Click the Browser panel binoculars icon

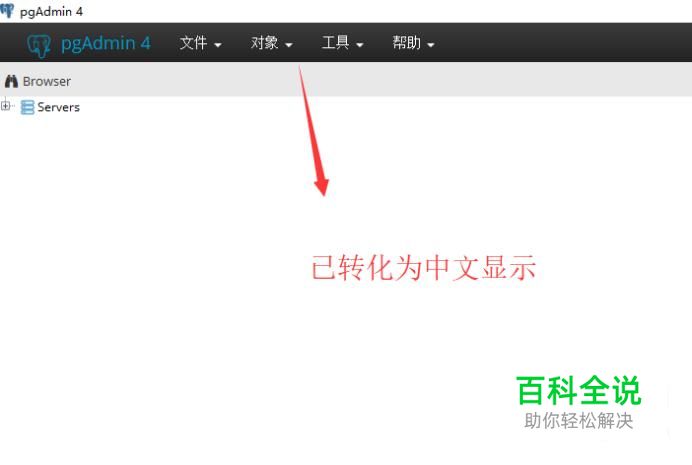[11, 81]
